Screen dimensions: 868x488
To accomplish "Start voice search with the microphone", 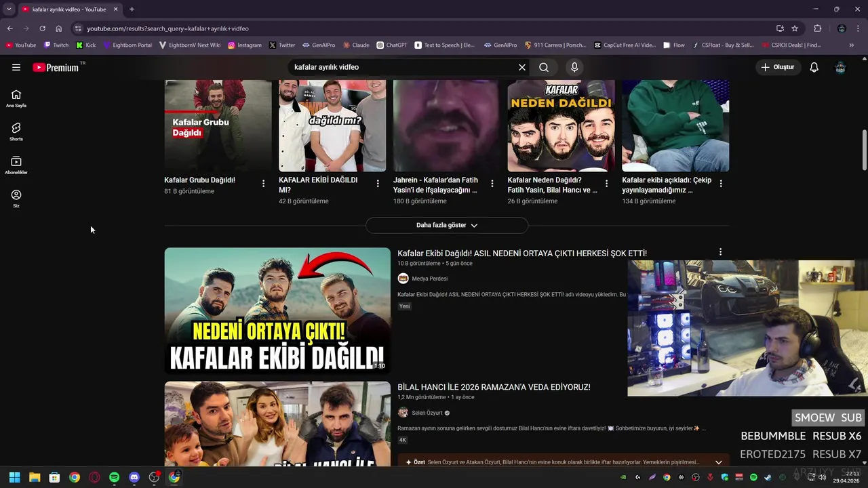I will point(574,67).
